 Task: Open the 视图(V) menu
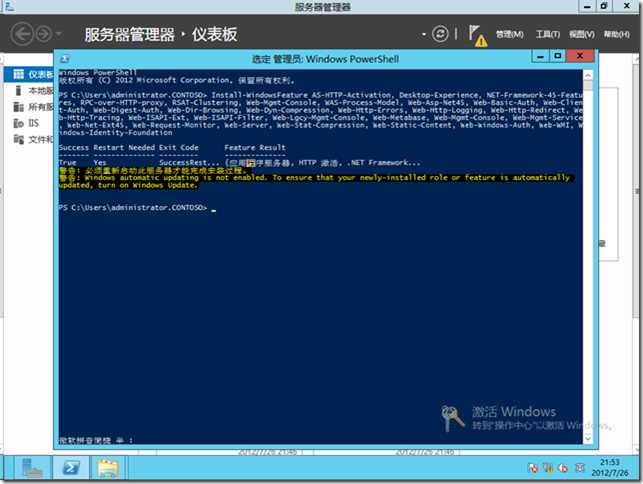(x=581, y=34)
